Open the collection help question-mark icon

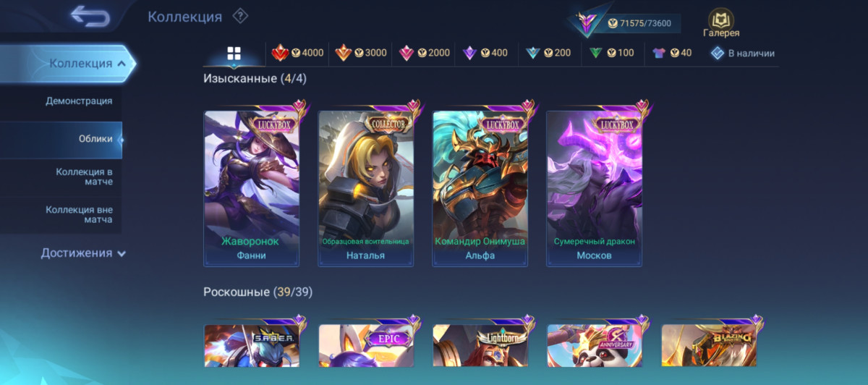(x=240, y=16)
